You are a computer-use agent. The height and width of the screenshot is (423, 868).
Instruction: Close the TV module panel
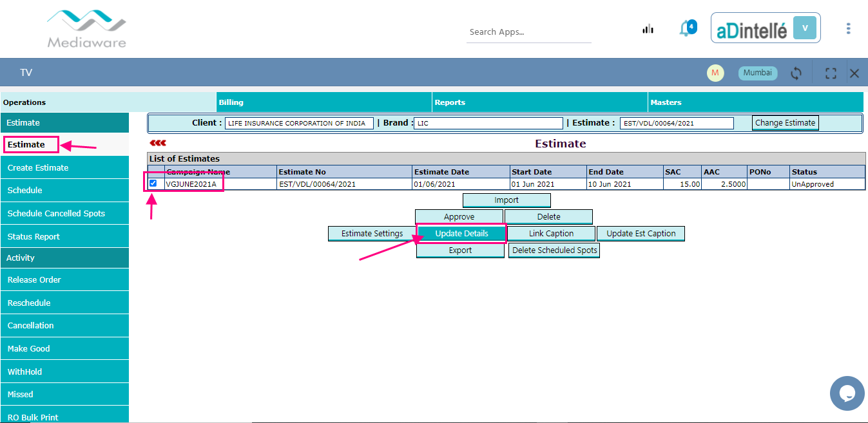[x=854, y=73]
